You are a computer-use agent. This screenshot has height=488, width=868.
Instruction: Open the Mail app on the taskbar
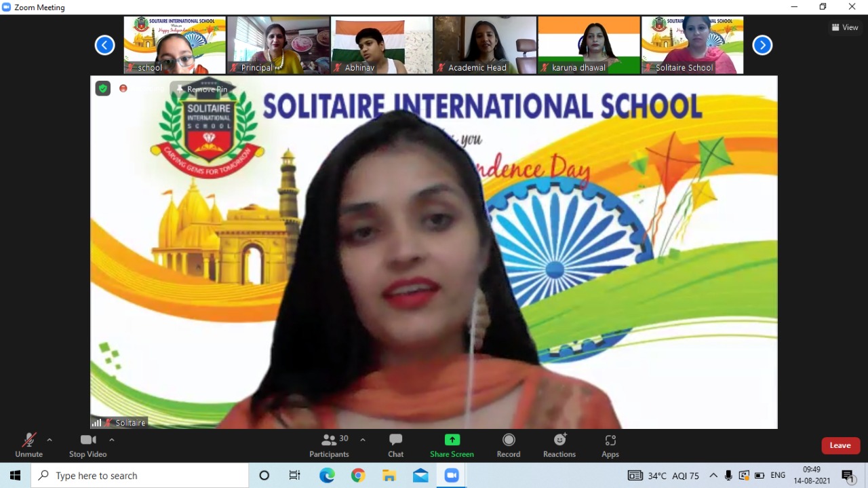[420, 476]
